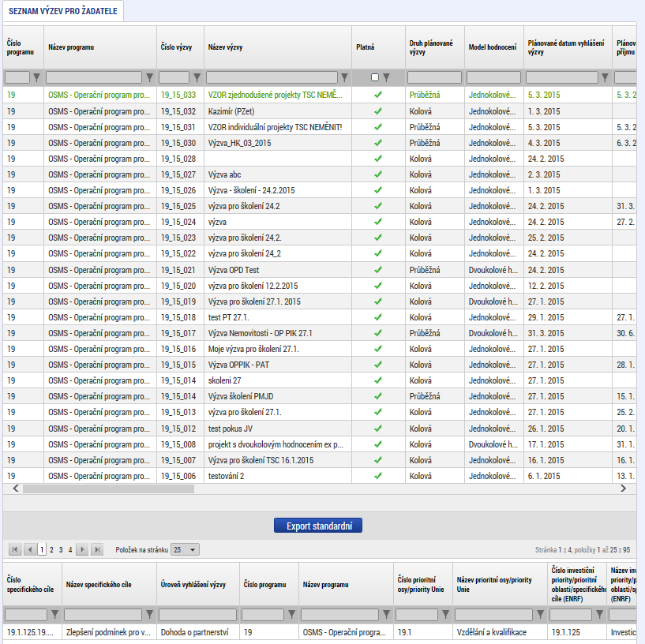Click Název programu filter input field
This screenshot has width=645, height=644.
coord(94,77)
